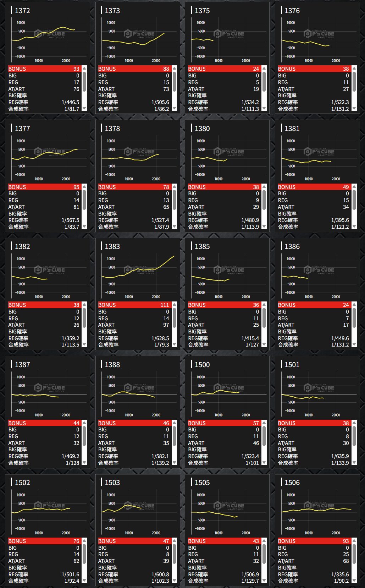Click REG probability value 1/335.6
The height and width of the screenshot is (588, 365).
pos(340,574)
